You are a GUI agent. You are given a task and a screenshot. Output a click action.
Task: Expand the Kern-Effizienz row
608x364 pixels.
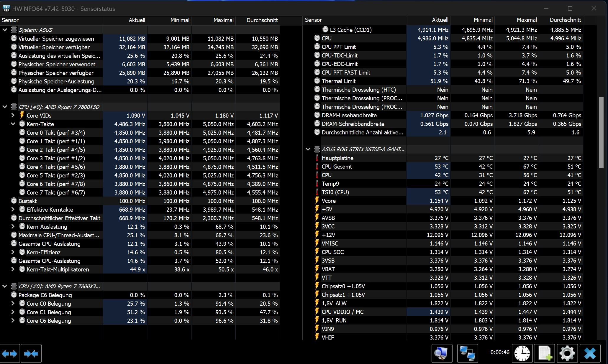(13, 252)
